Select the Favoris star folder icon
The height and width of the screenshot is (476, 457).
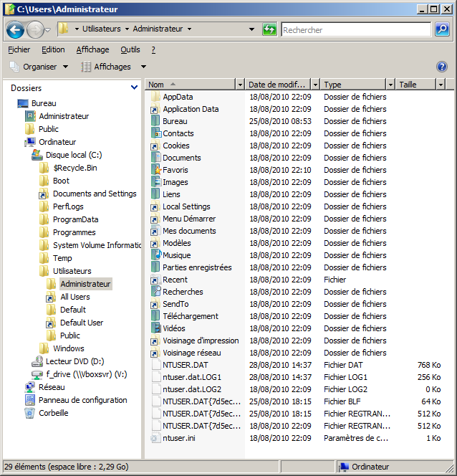click(156, 170)
